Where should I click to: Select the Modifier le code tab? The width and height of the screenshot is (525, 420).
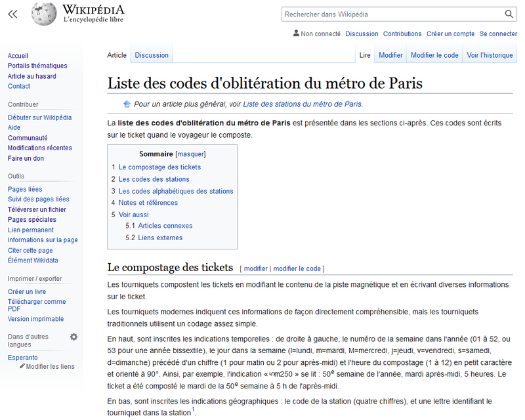(x=434, y=55)
